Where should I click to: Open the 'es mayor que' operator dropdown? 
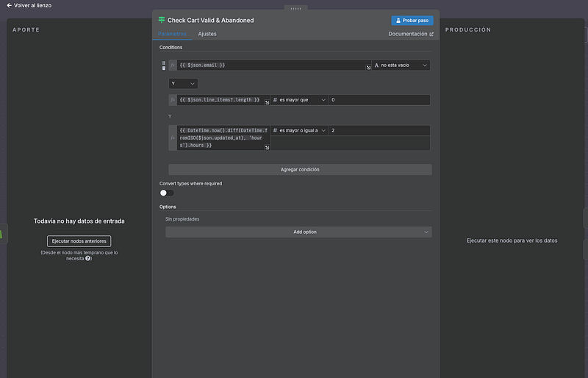299,100
